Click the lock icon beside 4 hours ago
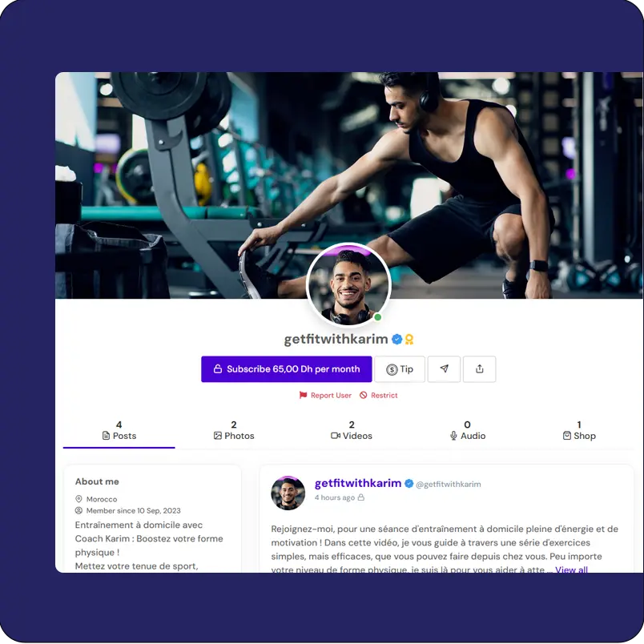The image size is (644, 644). 361,497
